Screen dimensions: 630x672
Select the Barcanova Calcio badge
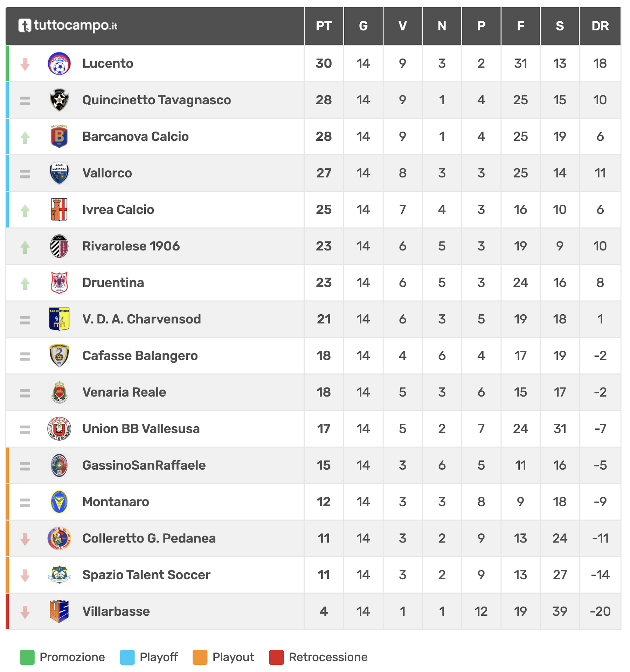59,136
